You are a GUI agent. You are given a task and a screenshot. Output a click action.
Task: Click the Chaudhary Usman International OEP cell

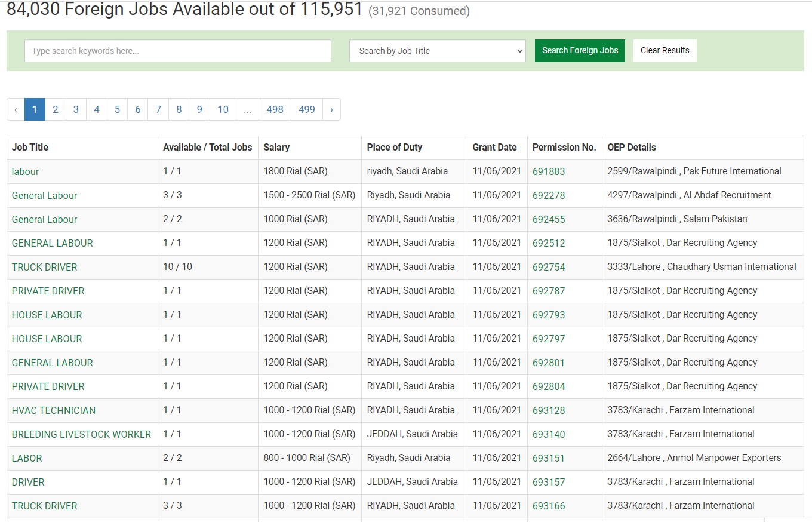pyautogui.click(x=702, y=267)
